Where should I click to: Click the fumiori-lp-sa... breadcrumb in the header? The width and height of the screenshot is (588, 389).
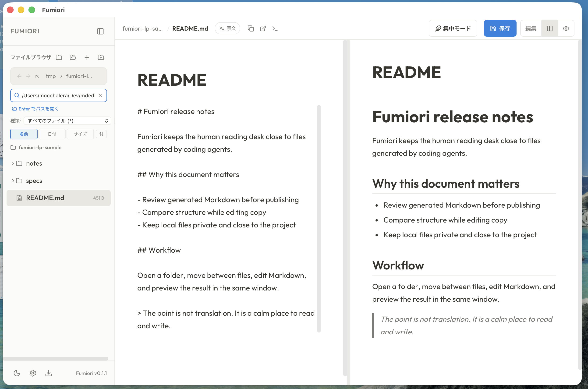pyautogui.click(x=142, y=28)
